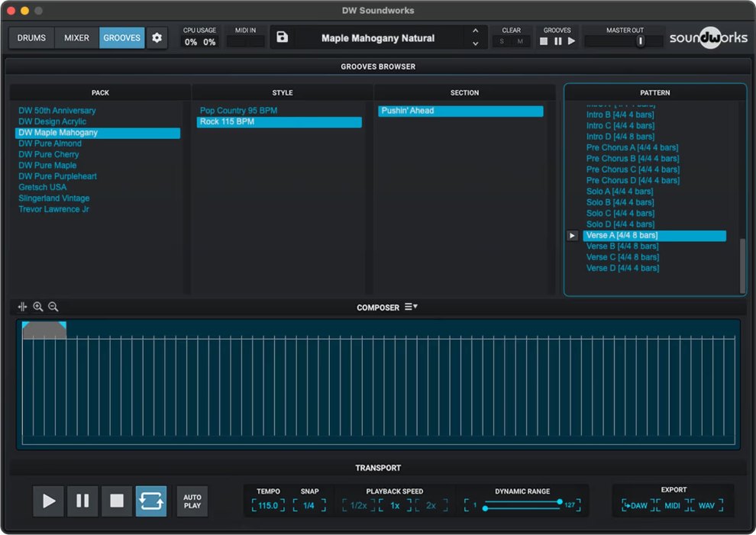This screenshot has width=756, height=535.
Task: Toggle AUTO PLAY in the Transport
Action: pyautogui.click(x=192, y=501)
